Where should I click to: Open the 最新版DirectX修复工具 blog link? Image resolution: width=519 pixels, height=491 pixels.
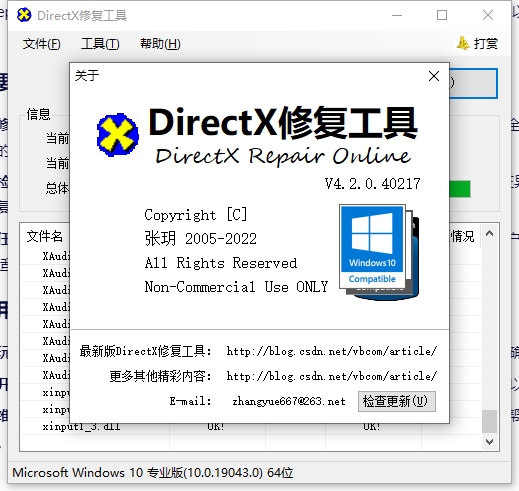tap(332, 351)
